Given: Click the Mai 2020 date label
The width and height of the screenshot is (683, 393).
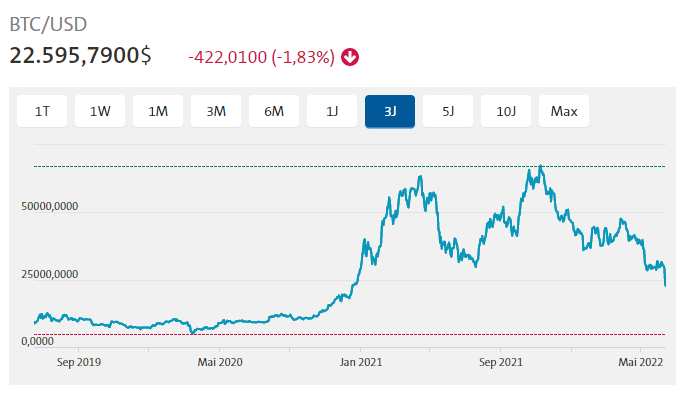Looking at the screenshot, I should coord(220,362).
